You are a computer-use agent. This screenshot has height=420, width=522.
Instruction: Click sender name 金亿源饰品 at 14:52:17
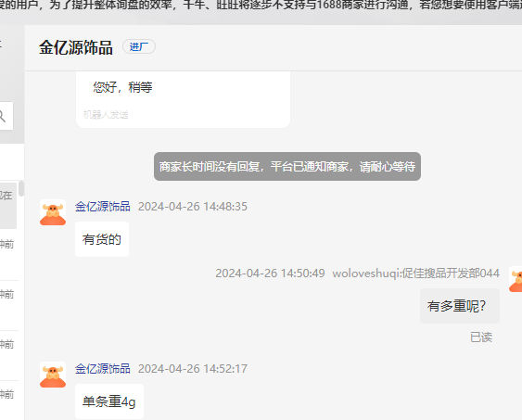103,369
